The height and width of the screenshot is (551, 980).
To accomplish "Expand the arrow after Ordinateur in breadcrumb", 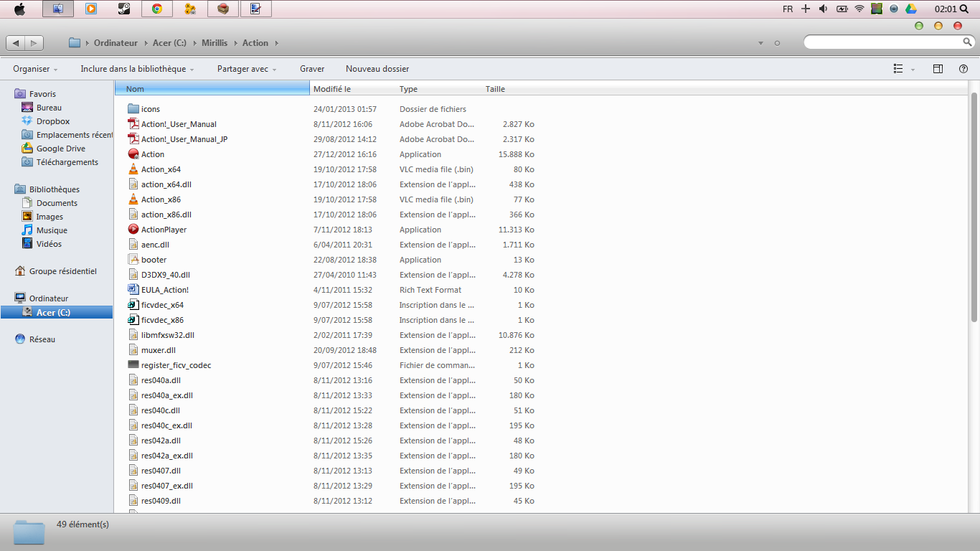I will click(146, 43).
